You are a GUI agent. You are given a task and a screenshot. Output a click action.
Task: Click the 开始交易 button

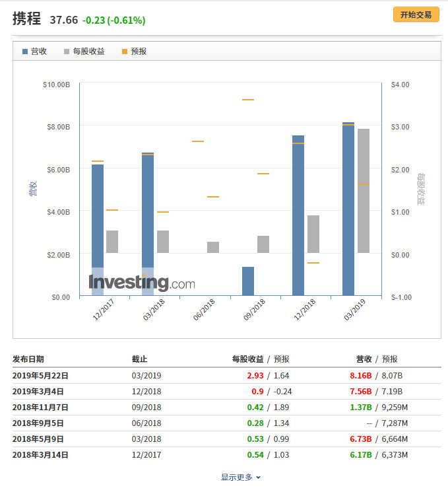tap(416, 15)
